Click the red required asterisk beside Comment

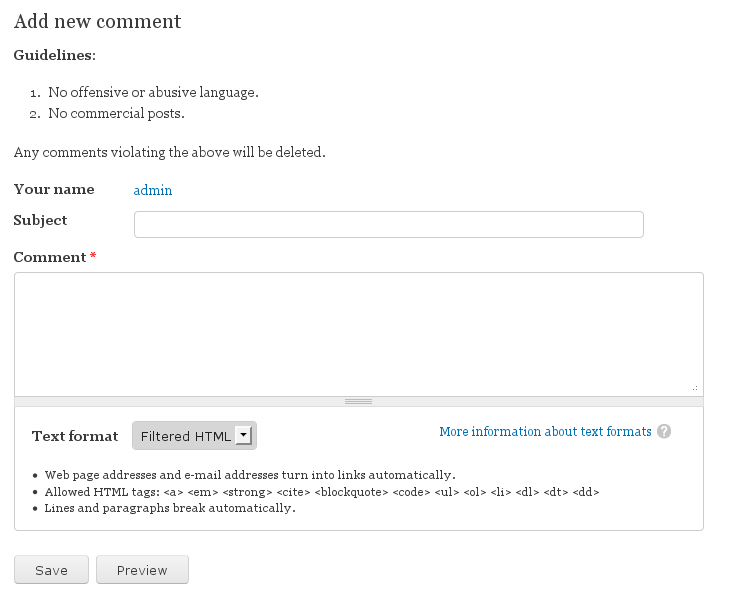93,256
